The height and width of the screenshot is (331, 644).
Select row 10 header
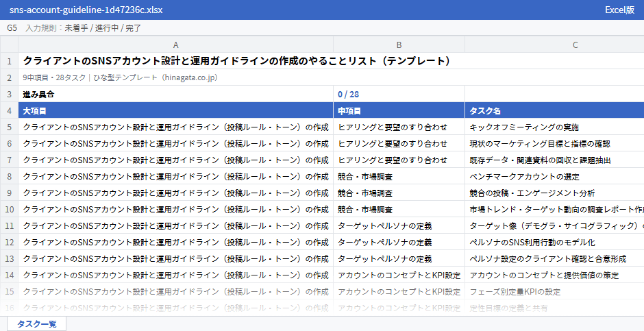(x=9, y=209)
